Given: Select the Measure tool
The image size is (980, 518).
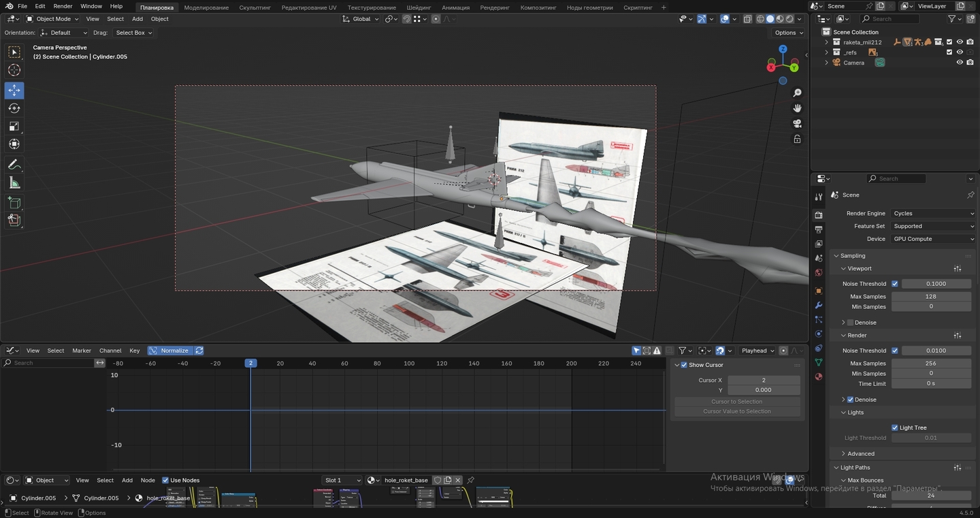Looking at the screenshot, I should click(x=14, y=182).
